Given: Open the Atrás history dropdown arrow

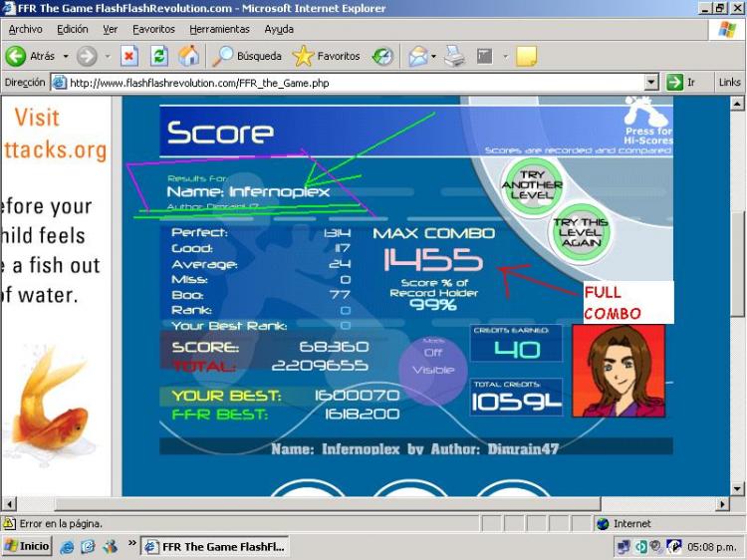Looking at the screenshot, I should tap(66, 57).
